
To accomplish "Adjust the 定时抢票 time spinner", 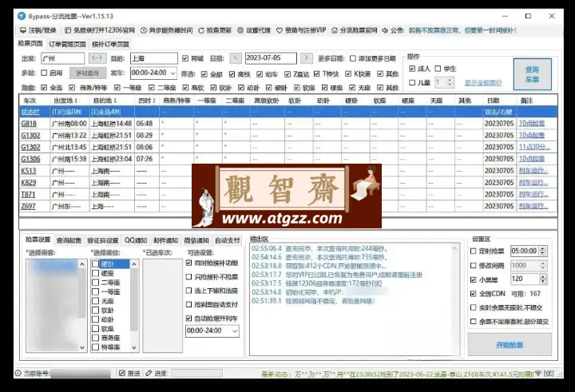I will (543, 251).
